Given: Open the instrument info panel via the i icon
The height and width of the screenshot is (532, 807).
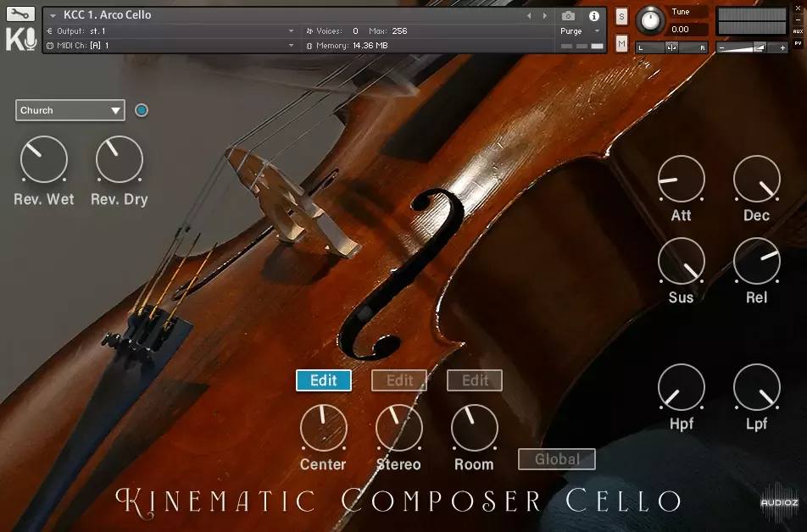Looking at the screenshot, I should [x=593, y=16].
